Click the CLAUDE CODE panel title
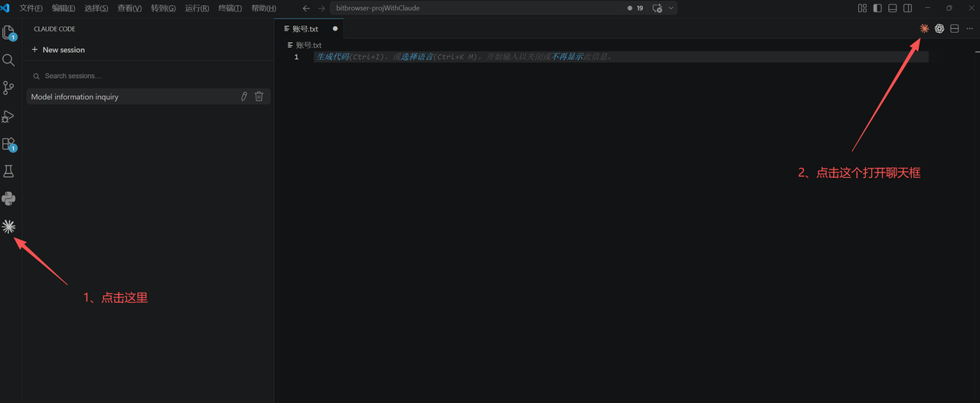The width and height of the screenshot is (980, 403). click(x=54, y=29)
